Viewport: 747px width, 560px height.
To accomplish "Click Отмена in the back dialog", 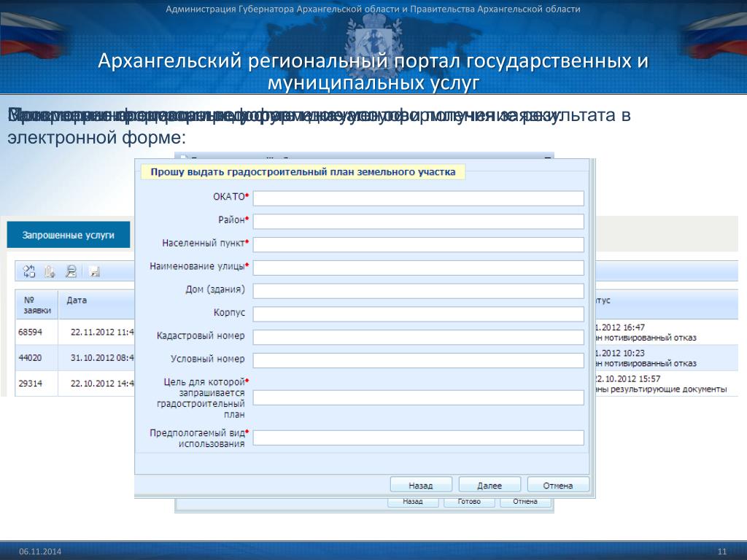I will pos(525,502).
